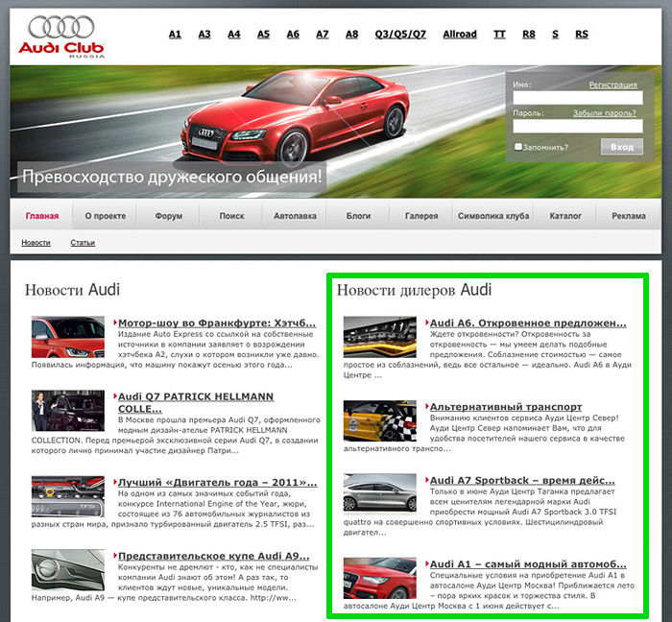Viewport: 672px width, 622px height.
Task: Click the Новости submenu link
Action: coord(36,243)
